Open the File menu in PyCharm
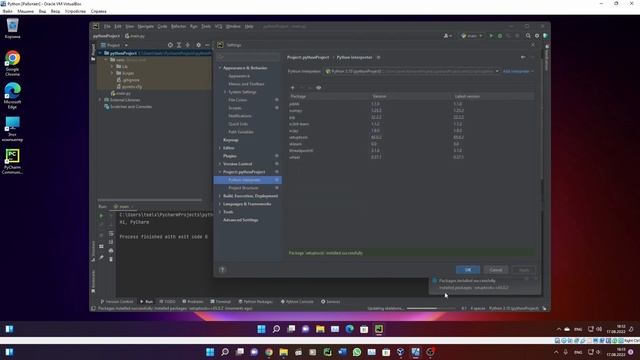This screenshot has height=360, width=640. pos(107,26)
